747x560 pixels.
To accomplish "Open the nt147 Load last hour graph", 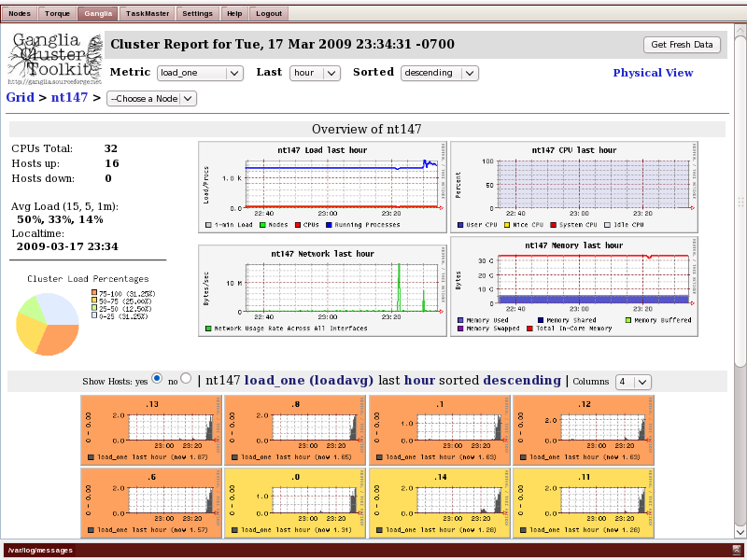I will [x=322, y=187].
